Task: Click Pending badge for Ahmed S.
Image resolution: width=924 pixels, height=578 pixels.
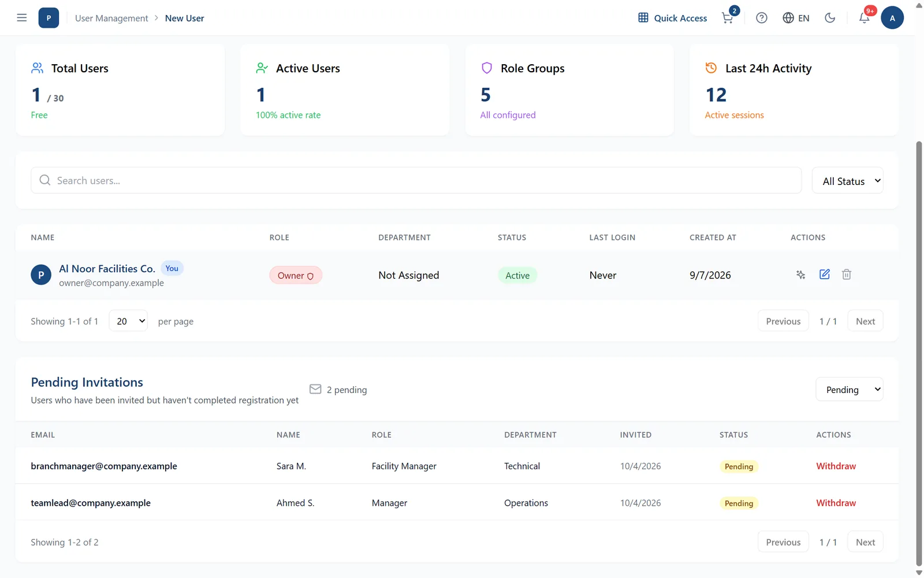Action: [739, 503]
